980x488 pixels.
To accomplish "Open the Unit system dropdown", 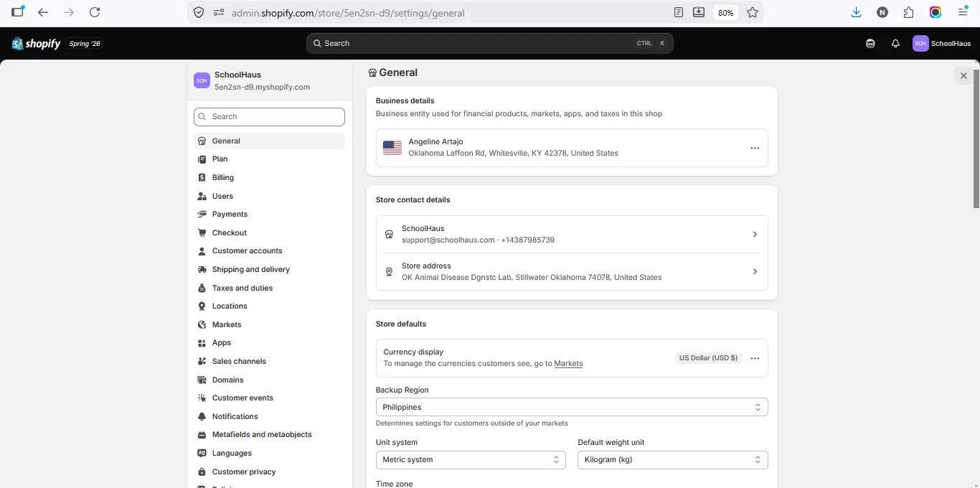I will coord(471,459).
